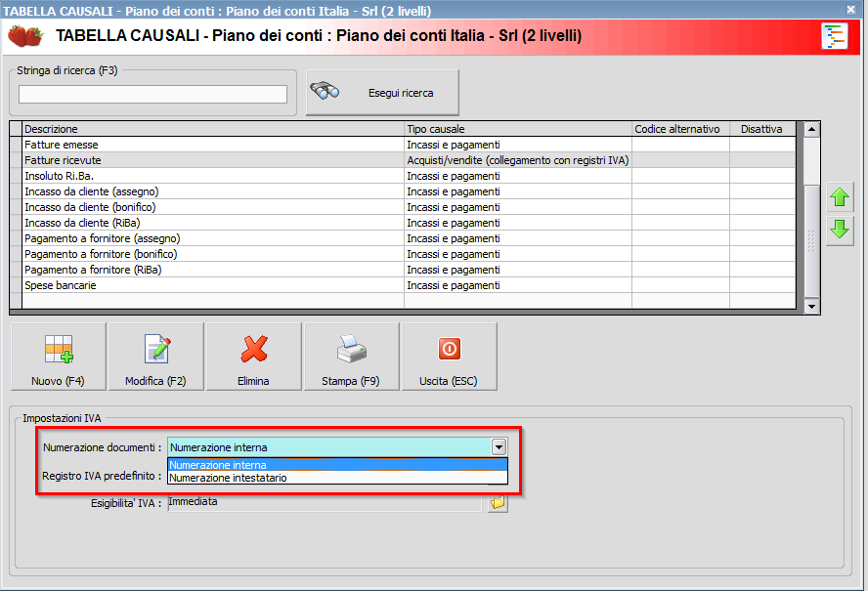868x591 pixels.
Task: Sort by Descrizione column header
Action: tap(213, 129)
